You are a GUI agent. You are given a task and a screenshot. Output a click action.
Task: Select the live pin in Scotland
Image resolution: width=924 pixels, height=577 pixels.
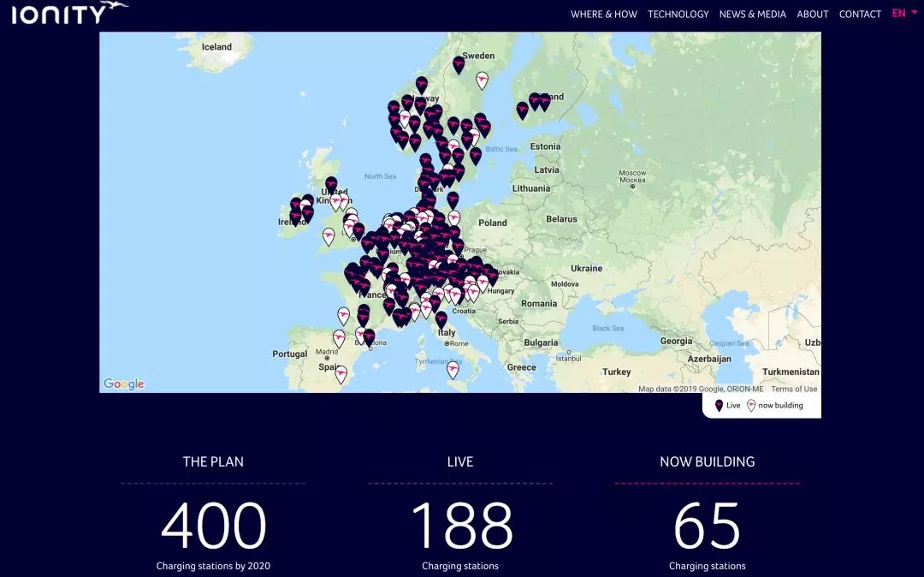click(x=331, y=185)
